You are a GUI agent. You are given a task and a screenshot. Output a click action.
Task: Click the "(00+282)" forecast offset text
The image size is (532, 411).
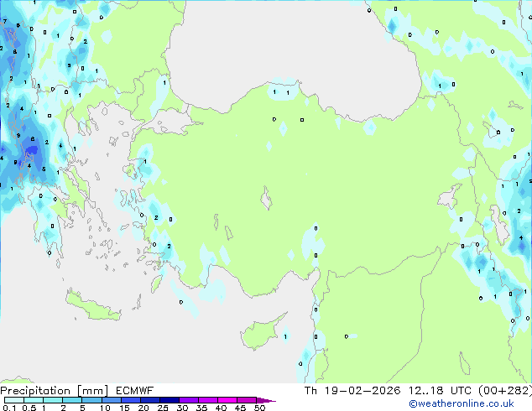(x=505, y=391)
